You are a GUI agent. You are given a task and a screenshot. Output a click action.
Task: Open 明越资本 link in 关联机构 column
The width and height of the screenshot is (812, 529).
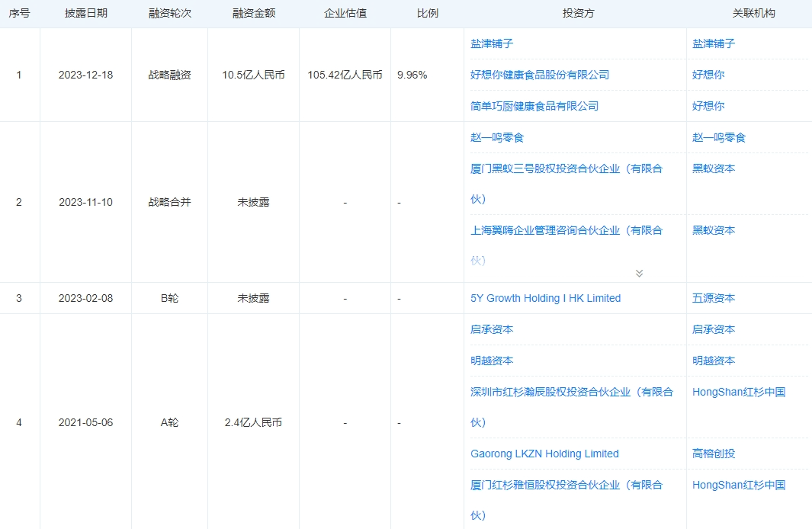tap(714, 361)
